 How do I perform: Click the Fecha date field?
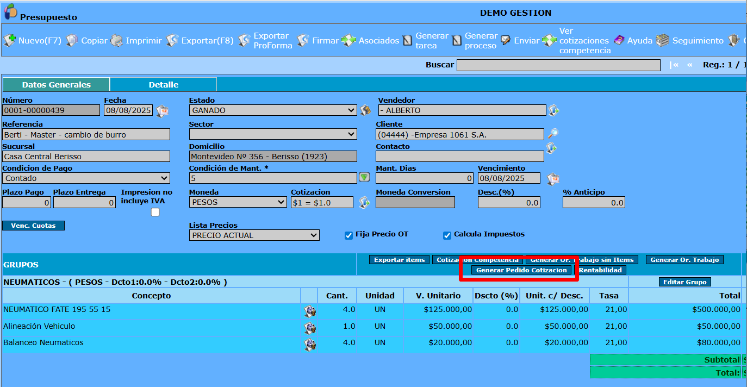pos(129,111)
